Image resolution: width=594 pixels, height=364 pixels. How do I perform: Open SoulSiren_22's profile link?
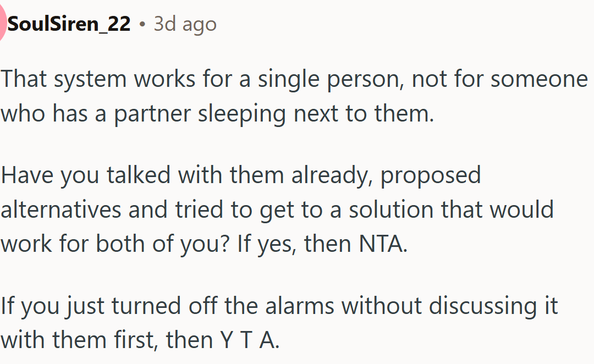tap(69, 24)
